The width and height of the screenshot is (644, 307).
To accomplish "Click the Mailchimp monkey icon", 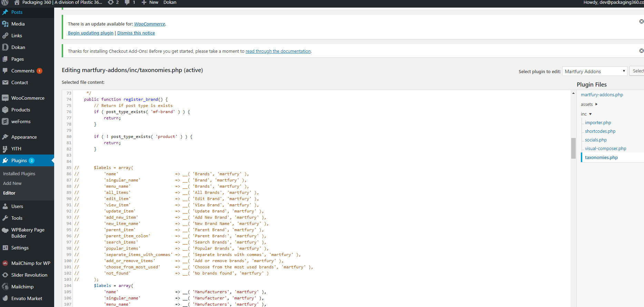I will (5, 287).
